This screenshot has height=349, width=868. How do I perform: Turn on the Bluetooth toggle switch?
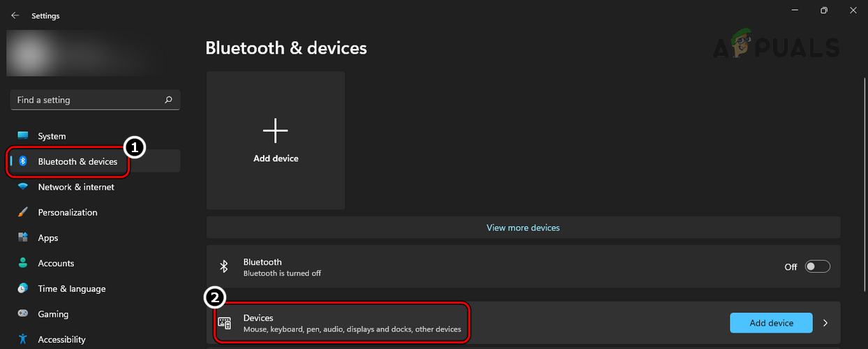click(817, 267)
